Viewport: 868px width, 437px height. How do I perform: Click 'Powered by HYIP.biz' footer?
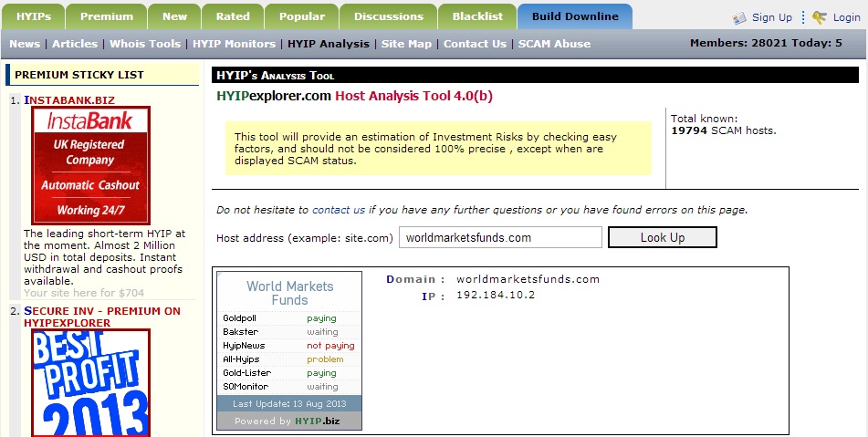[x=289, y=421]
